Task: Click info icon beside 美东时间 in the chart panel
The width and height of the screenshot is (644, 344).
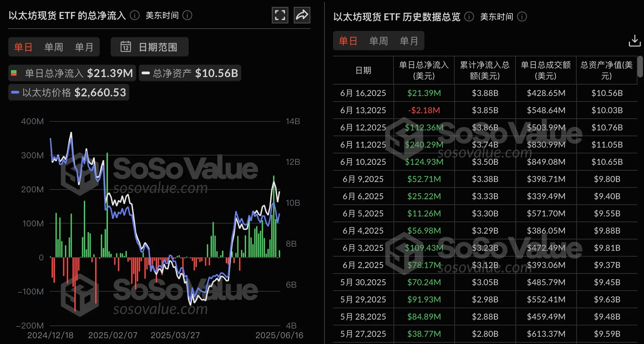Action: point(187,15)
